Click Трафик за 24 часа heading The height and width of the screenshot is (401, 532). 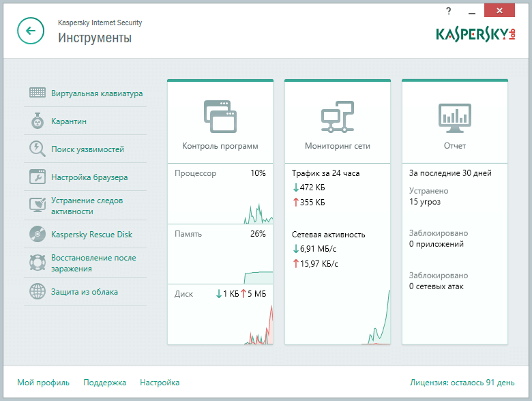coord(326,173)
